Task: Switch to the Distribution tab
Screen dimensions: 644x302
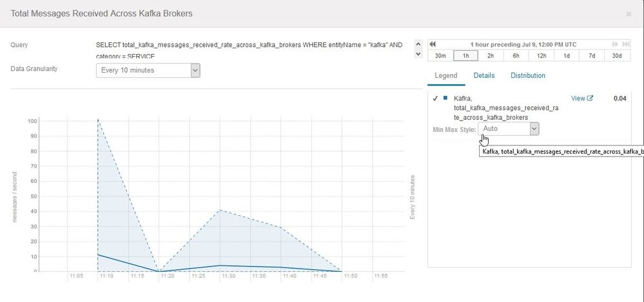Action: (528, 76)
